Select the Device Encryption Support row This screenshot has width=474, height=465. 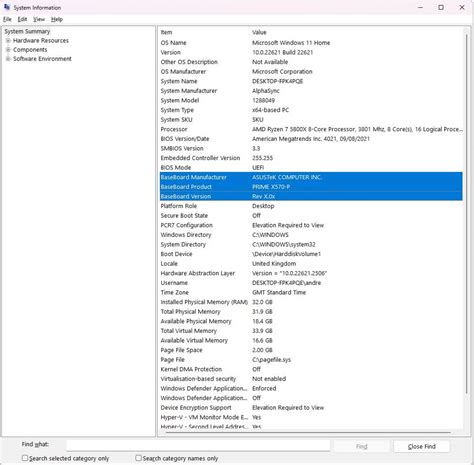coord(311,408)
